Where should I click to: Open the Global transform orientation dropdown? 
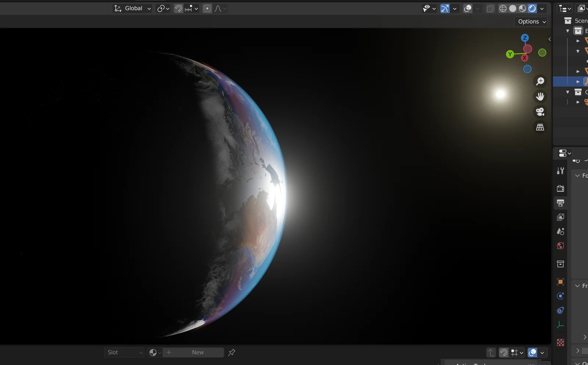pyautogui.click(x=132, y=8)
